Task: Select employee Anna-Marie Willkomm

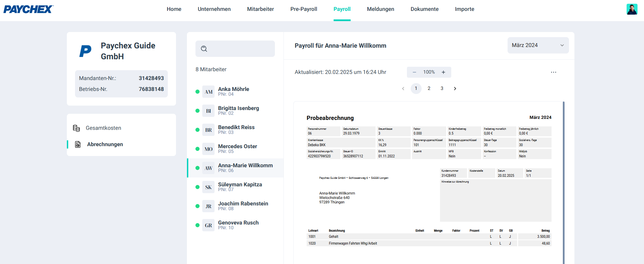Action: click(x=235, y=168)
